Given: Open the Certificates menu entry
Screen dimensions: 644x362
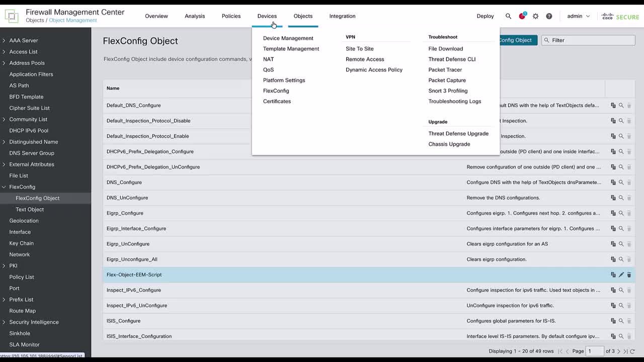Looking at the screenshot, I should pos(277,102).
